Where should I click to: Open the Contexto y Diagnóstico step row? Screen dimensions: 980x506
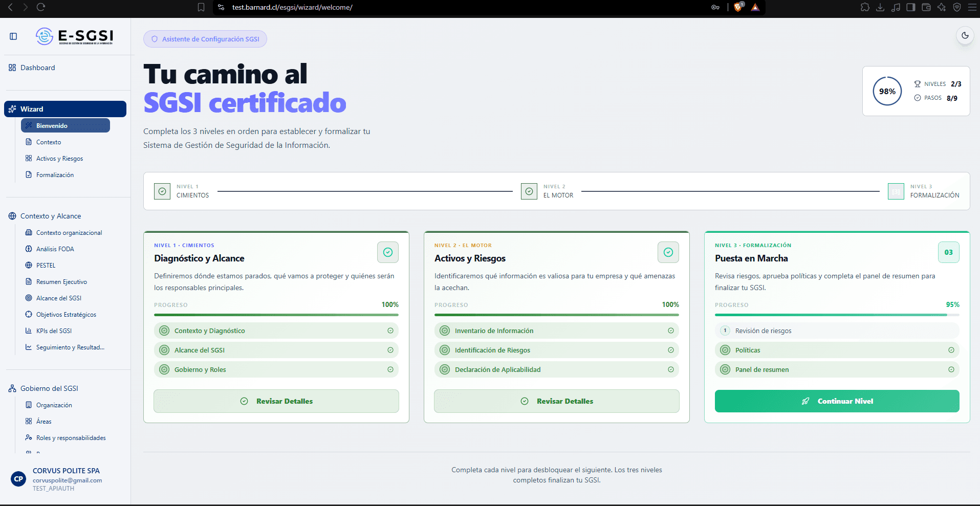276,331
